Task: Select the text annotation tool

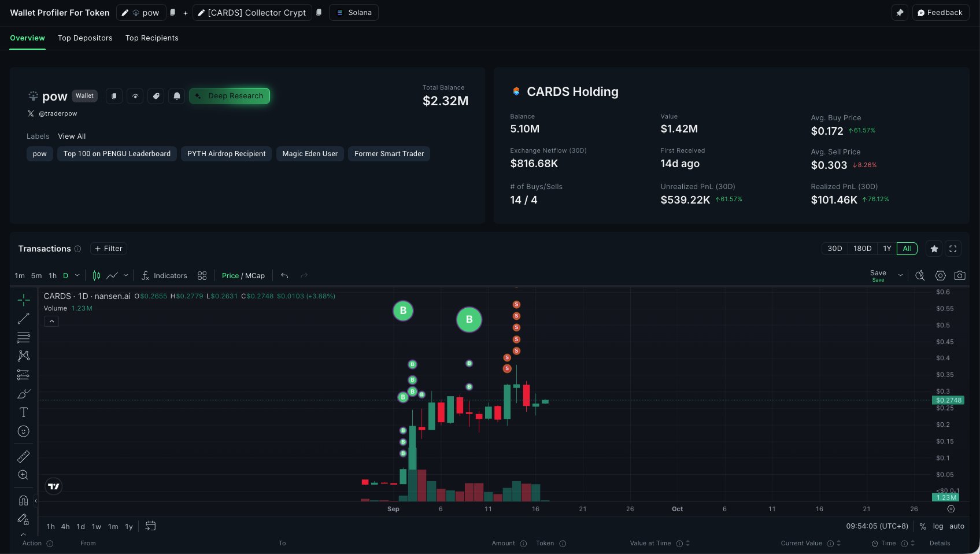Action: pyautogui.click(x=23, y=412)
